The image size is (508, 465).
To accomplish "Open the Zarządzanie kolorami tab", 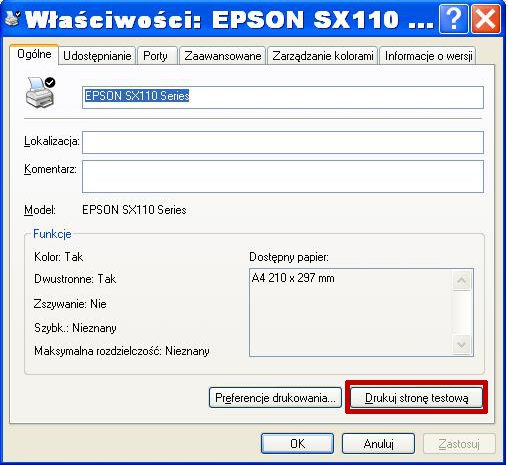I will point(323,56).
